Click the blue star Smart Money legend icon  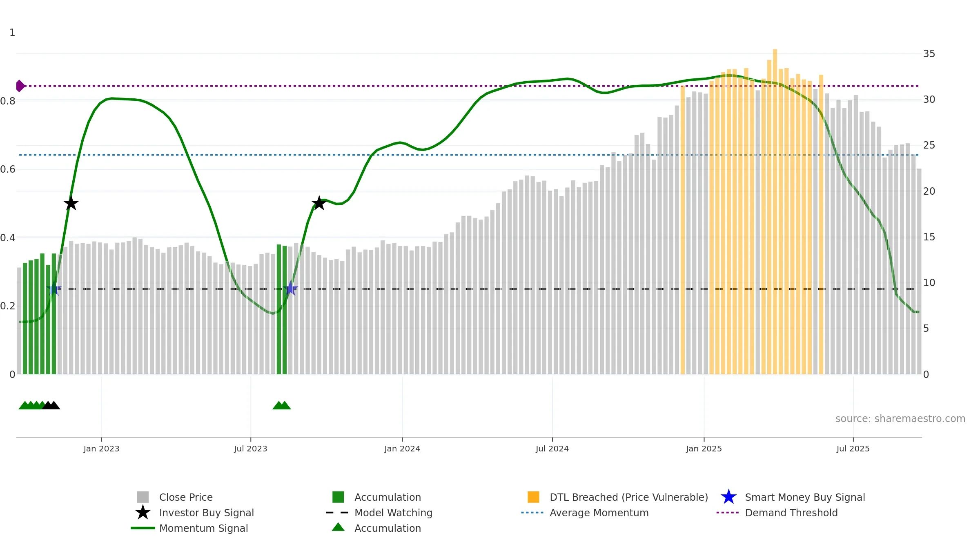[728, 497]
